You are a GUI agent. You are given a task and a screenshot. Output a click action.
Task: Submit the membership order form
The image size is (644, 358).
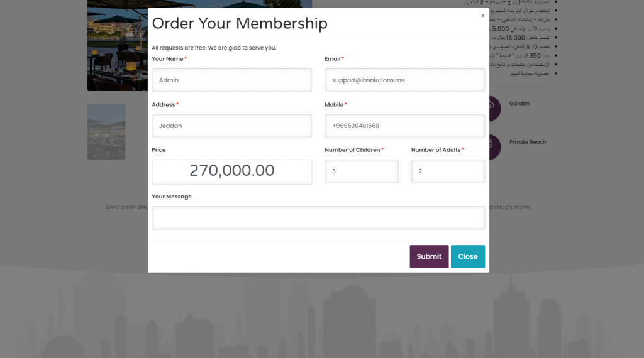tap(429, 256)
